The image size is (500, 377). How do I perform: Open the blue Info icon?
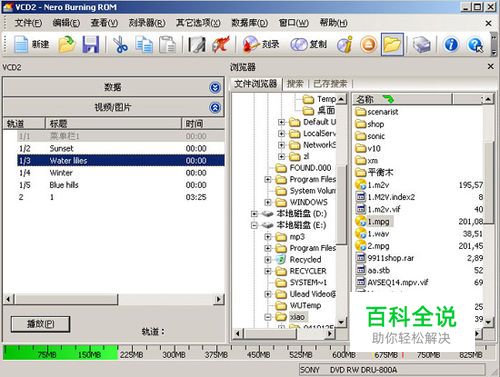click(451, 44)
